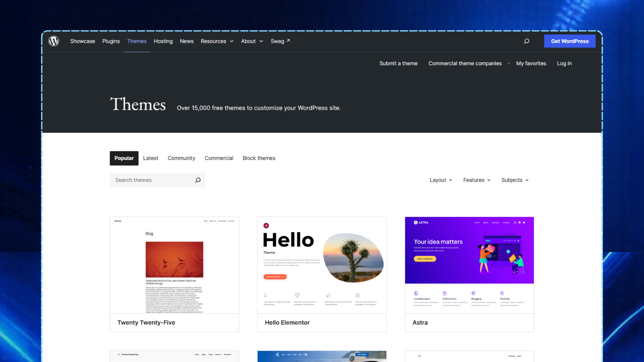Open the Submit a theme link
Screen dimensions: 644x362
point(398,63)
